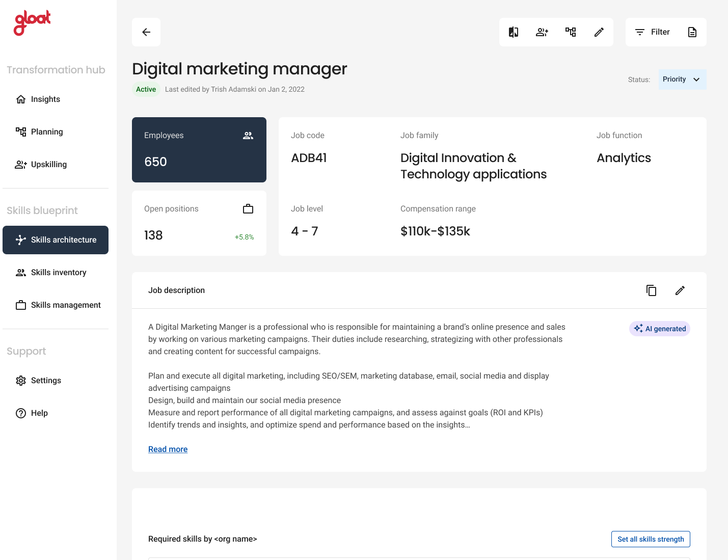Select Upskilling from the sidebar

point(48,165)
